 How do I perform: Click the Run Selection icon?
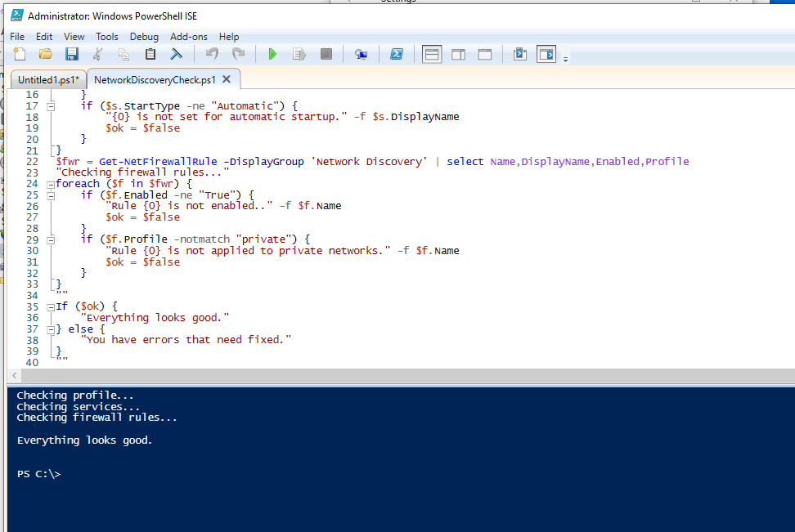click(x=299, y=54)
